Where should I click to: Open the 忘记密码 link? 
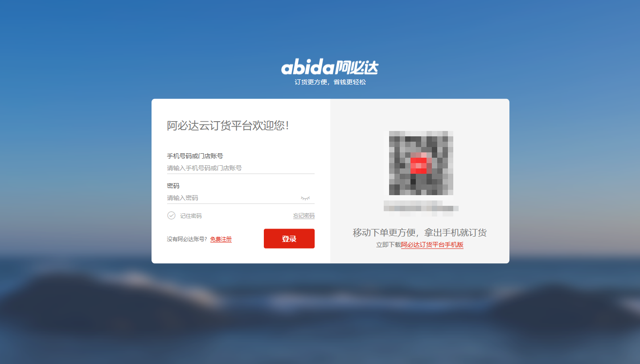[x=304, y=216]
